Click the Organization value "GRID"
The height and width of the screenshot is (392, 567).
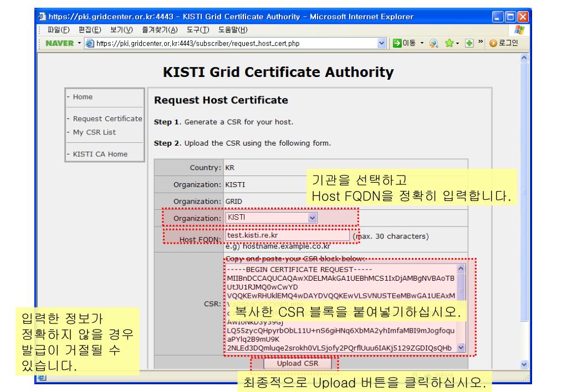233,202
